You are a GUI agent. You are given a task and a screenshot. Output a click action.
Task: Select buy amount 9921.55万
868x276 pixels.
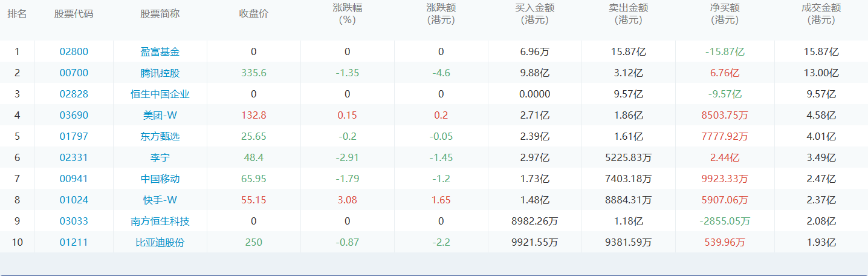(534, 243)
